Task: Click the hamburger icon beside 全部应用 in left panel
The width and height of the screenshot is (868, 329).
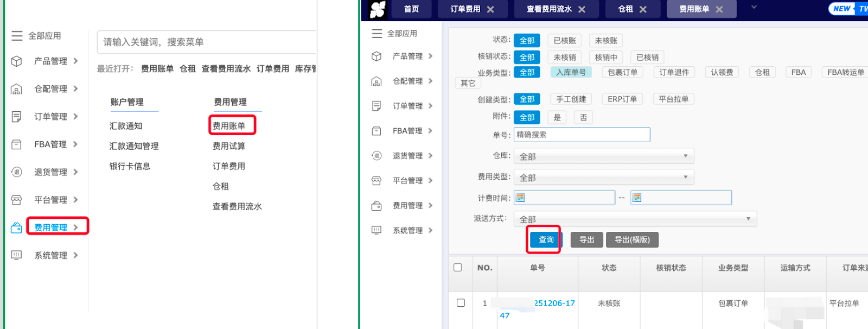Action: pos(17,36)
